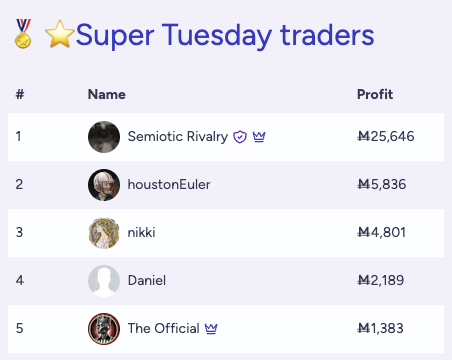Screen dimensions: 452x360
Task: Select the nikki username link
Action: pyautogui.click(x=141, y=232)
